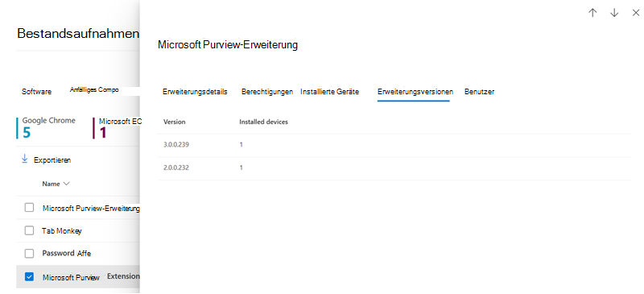Check the Microsoft Purview-Erweiterung row checkbox
The width and height of the screenshot is (644, 294).
(29, 208)
